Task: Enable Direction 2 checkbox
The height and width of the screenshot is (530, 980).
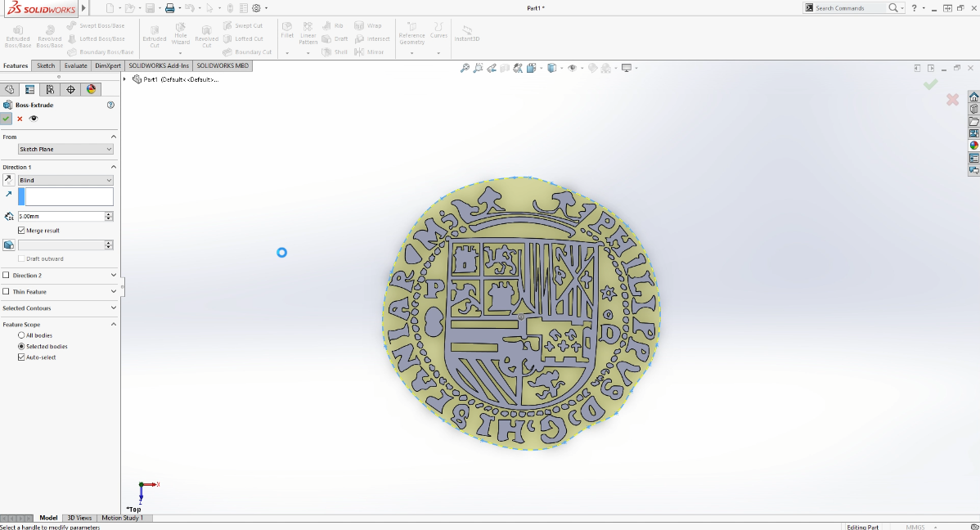Action: click(x=7, y=275)
